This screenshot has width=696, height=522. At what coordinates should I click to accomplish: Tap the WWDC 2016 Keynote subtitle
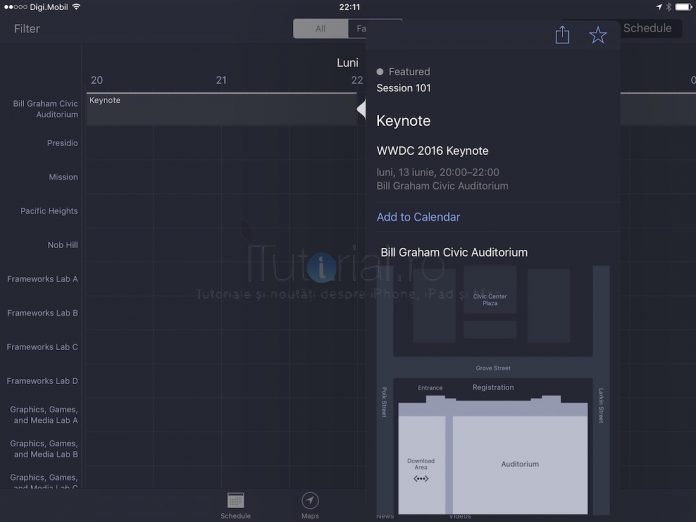[x=432, y=151]
